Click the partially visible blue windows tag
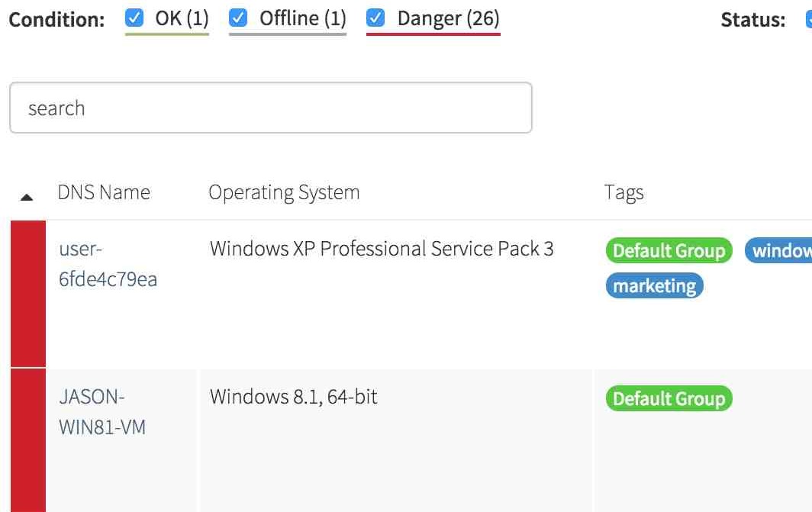Screen dimensions: 812x512 pos(780,251)
